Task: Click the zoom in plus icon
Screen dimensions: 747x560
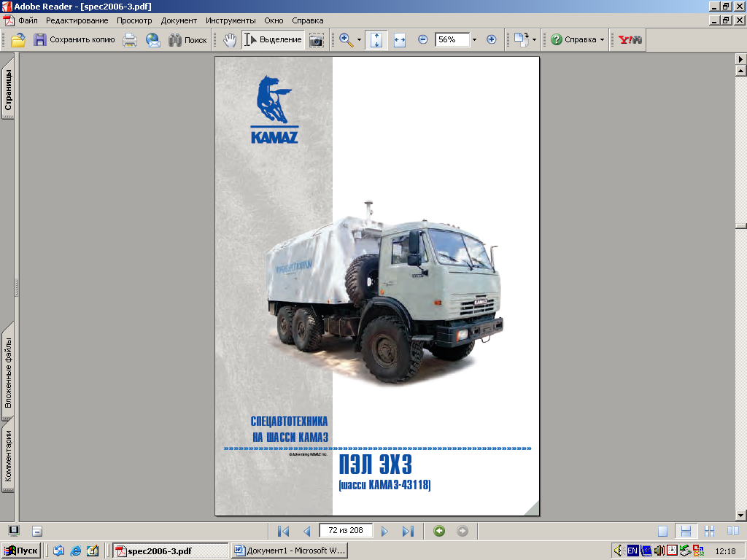Action: tap(492, 39)
